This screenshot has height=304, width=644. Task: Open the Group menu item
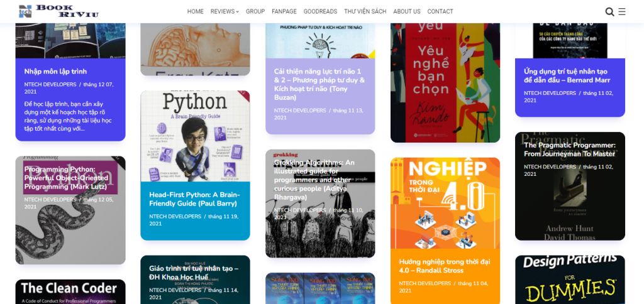pos(255,11)
